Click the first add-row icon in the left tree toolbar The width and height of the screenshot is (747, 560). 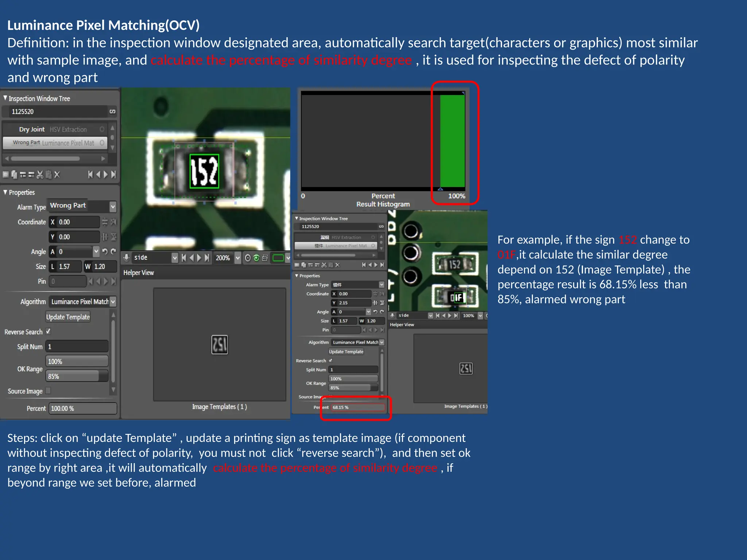23,175
